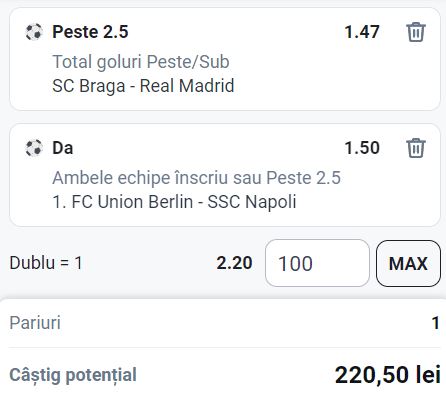Screen dimensions: 446x397
Task: Select the Da bet selection title
Action: [63, 148]
